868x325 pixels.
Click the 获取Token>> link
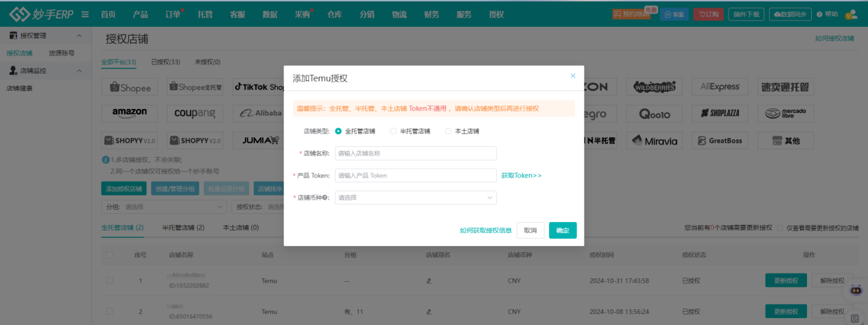pyautogui.click(x=521, y=176)
